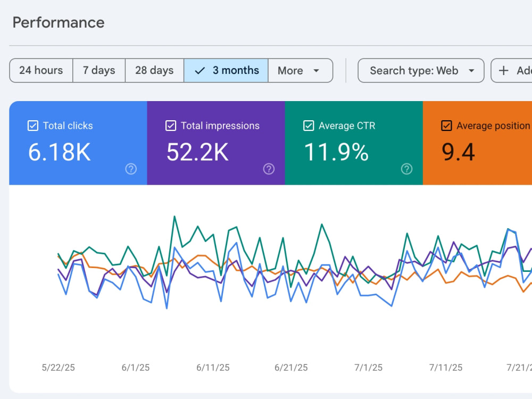Select the 3 months date range

[x=226, y=71]
